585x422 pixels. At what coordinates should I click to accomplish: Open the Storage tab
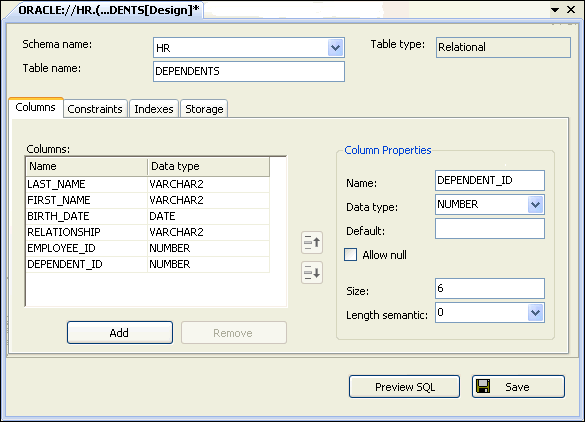(204, 109)
